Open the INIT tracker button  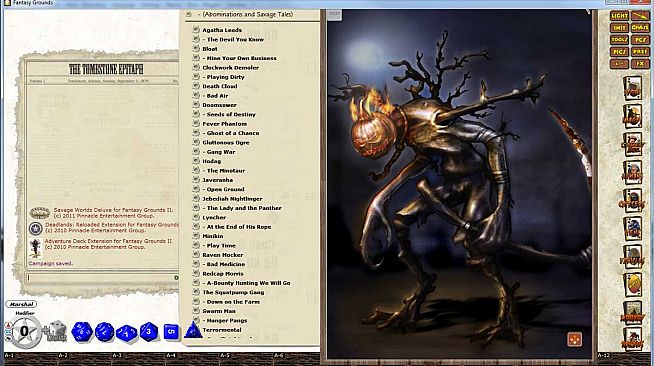pyautogui.click(x=619, y=28)
